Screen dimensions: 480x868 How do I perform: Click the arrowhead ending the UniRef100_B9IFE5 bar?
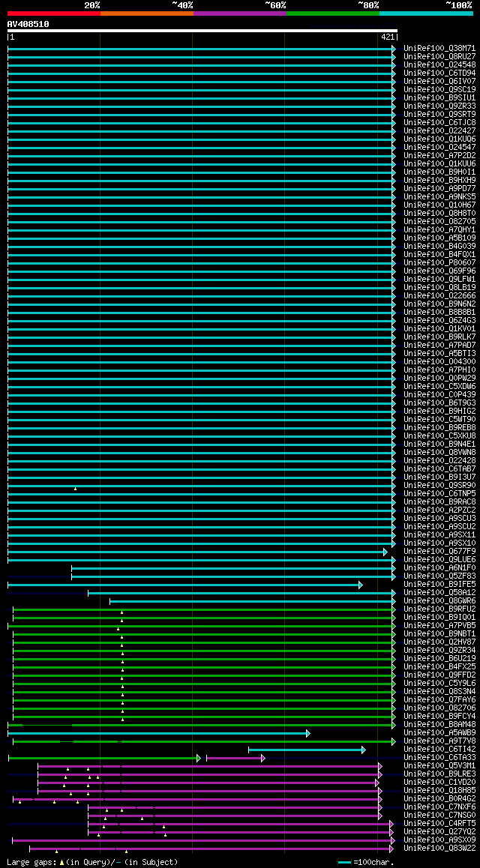click(x=361, y=585)
